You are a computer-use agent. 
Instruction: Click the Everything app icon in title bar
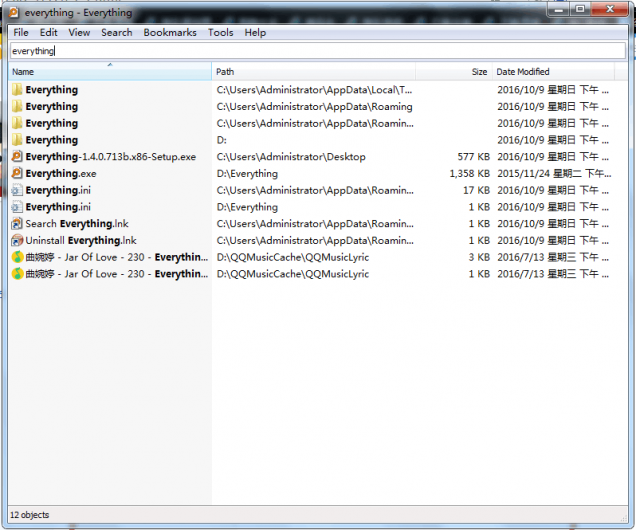point(14,13)
